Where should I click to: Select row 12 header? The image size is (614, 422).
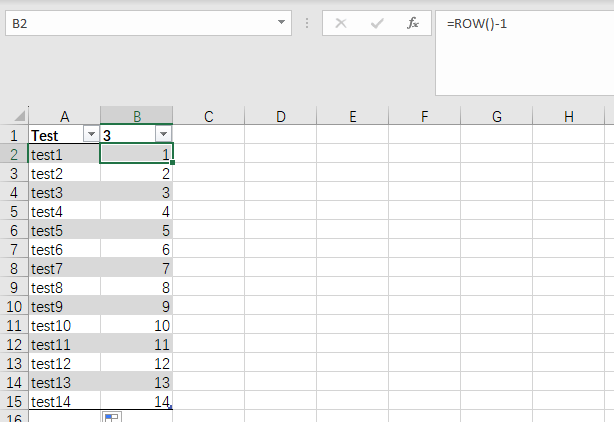[14, 344]
